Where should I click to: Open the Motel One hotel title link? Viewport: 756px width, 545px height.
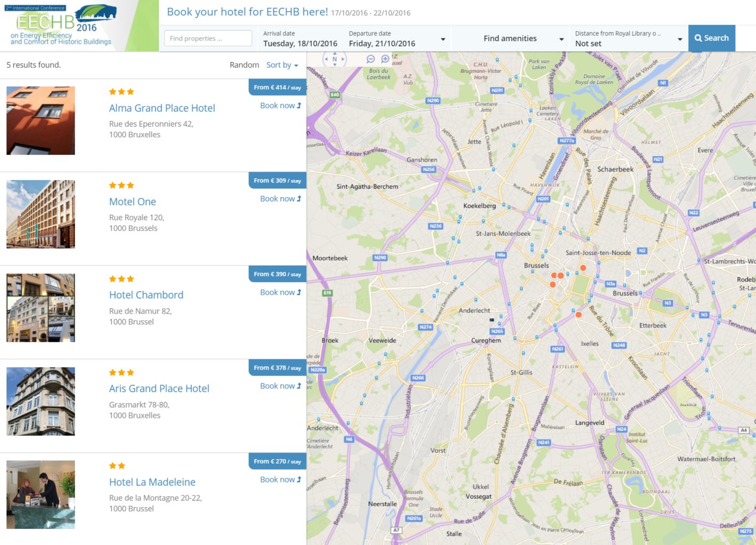pos(133,202)
